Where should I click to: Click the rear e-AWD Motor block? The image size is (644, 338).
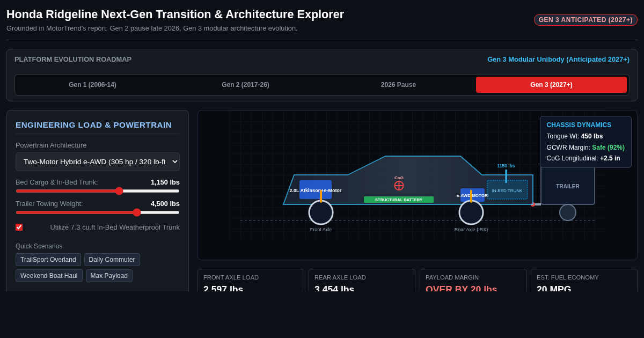coord(472,195)
